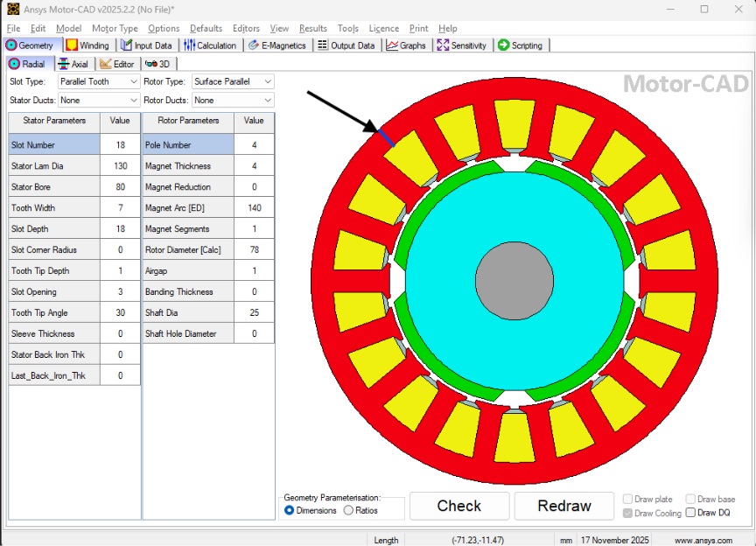756x546 pixels.
Task: Select the Calculation icon tab
Action: [210, 45]
